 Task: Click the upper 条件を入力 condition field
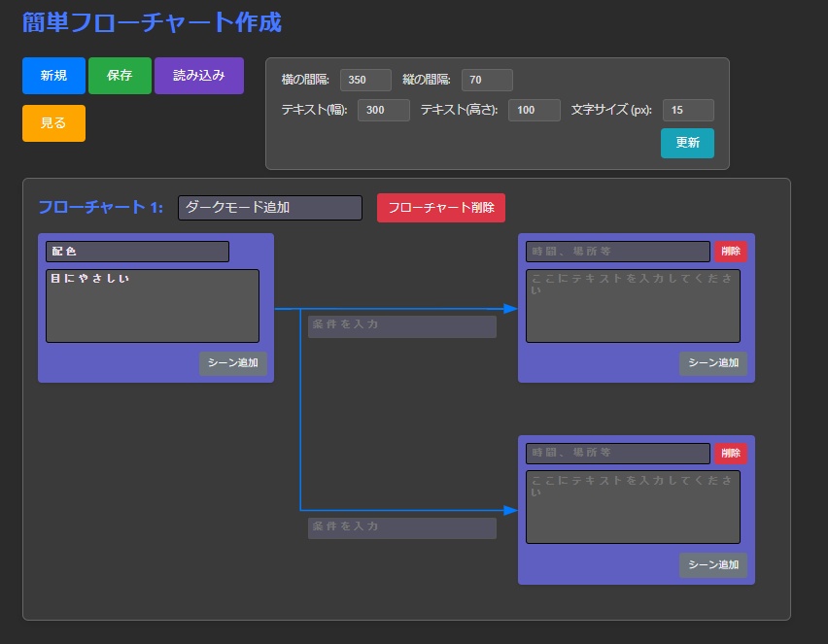click(401, 326)
